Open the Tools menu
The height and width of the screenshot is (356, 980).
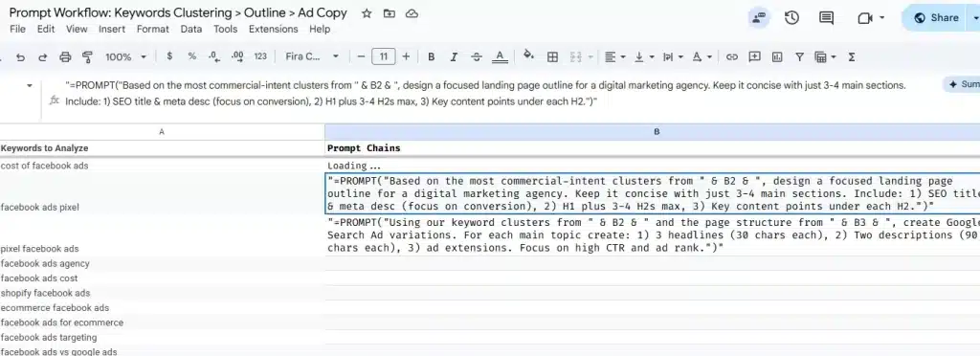[x=225, y=29]
